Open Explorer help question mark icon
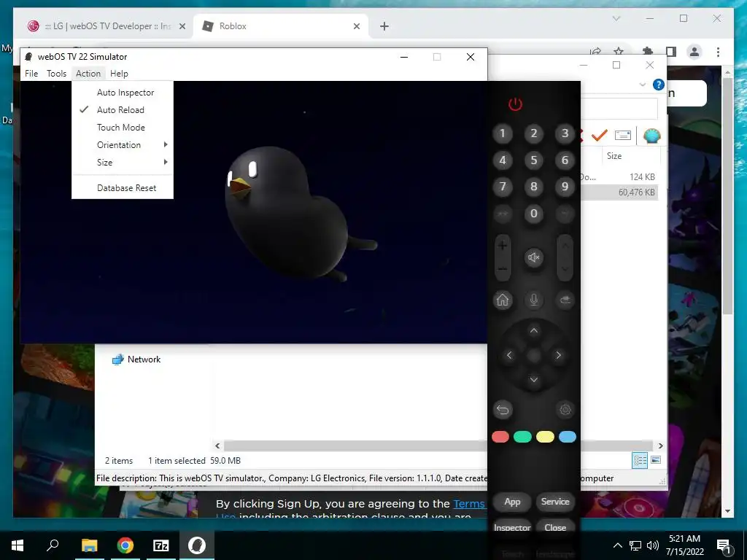Image resolution: width=747 pixels, height=560 pixels. click(x=659, y=85)
